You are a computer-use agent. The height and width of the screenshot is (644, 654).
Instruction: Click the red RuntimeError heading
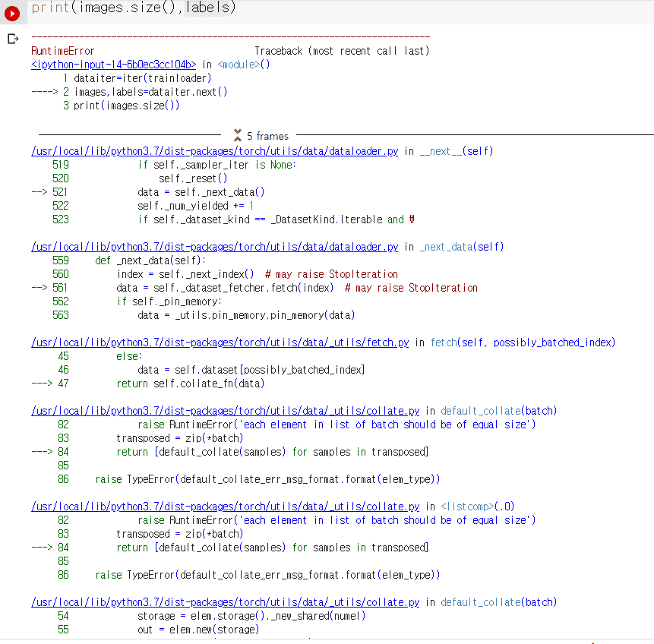tap(63, 51)
